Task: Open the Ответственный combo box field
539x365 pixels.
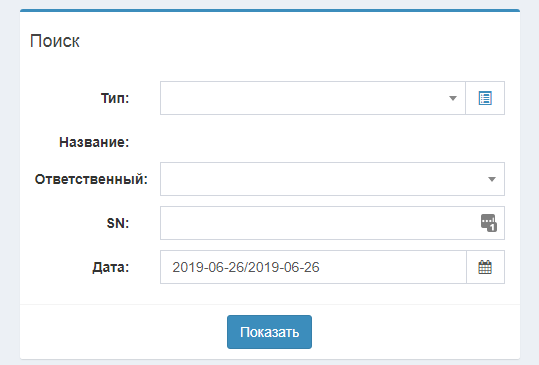Action: pos(332,179)
